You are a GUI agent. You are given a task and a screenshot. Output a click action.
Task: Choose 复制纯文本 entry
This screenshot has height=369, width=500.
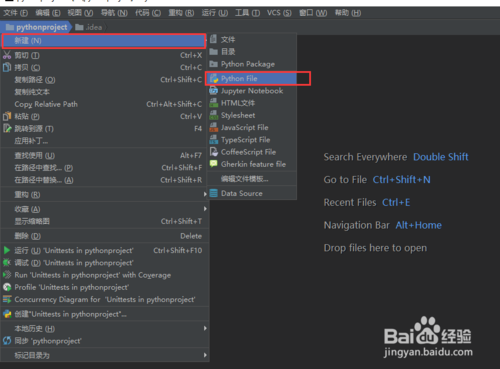coord(105,92)
